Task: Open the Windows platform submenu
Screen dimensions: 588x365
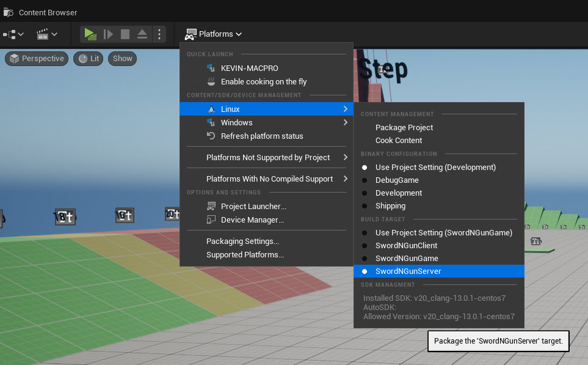Action: pos(266,122)
